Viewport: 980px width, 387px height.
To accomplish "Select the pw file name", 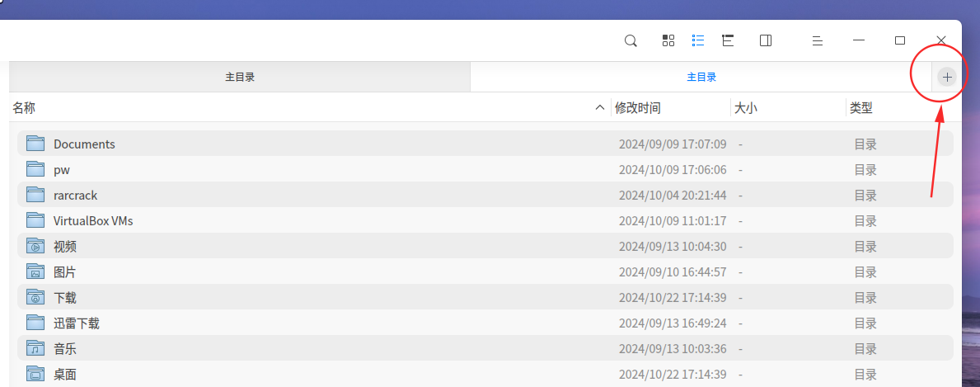I will 61,170.
